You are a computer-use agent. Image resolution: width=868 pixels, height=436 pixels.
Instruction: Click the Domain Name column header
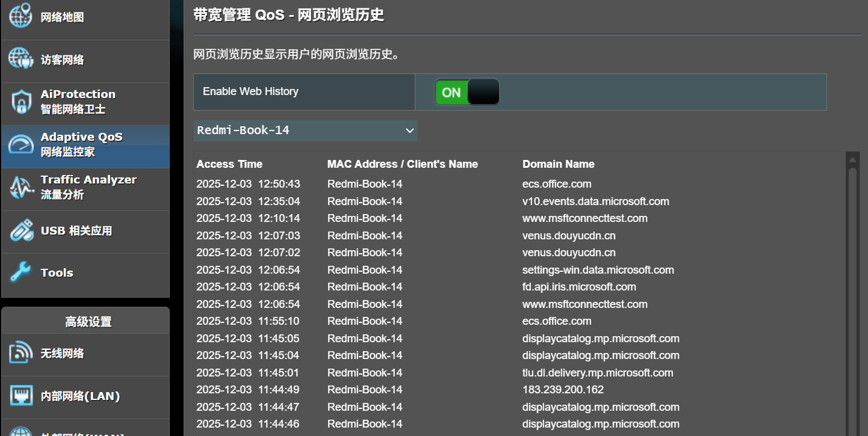(558, 164)
